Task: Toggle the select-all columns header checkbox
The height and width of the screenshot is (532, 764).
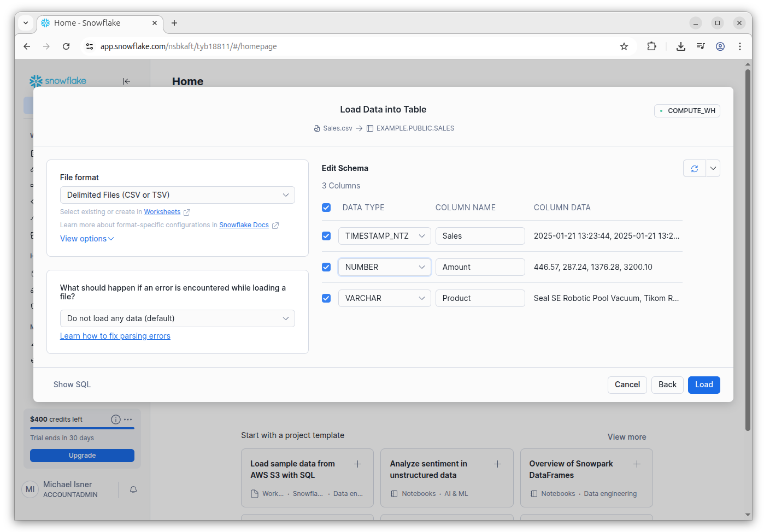Action: click(326, 208)
